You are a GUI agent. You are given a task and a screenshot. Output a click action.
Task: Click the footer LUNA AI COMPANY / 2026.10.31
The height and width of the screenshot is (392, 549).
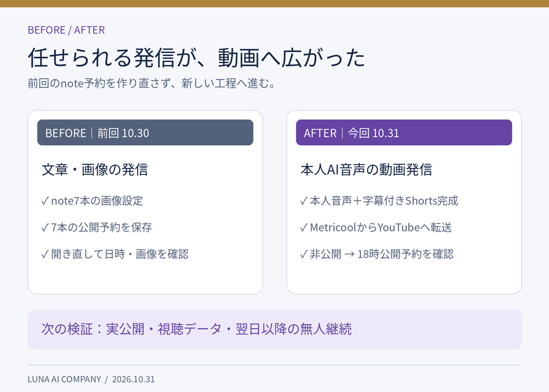91,379
